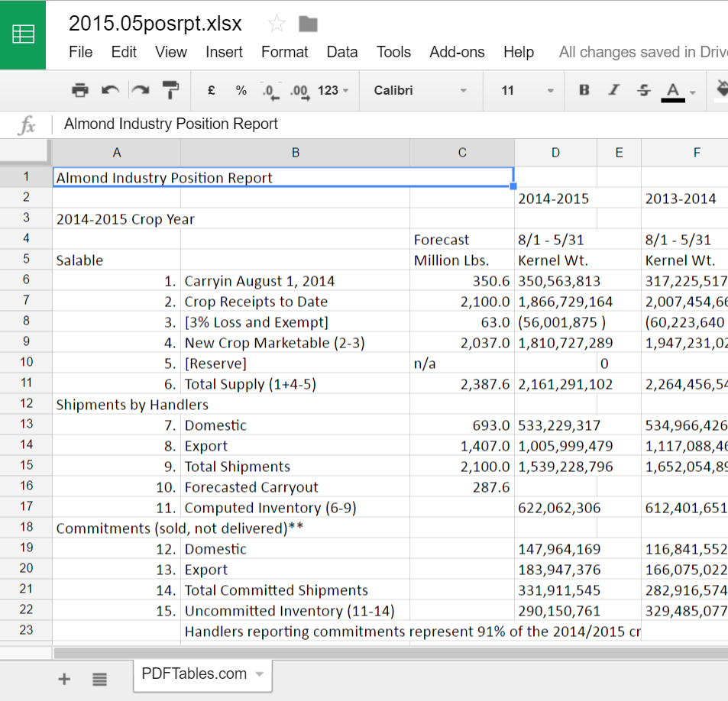Toggle bold formatting
Image resolution: width=728 pixels, height=701 pixels.
click(x=584, y=89)
